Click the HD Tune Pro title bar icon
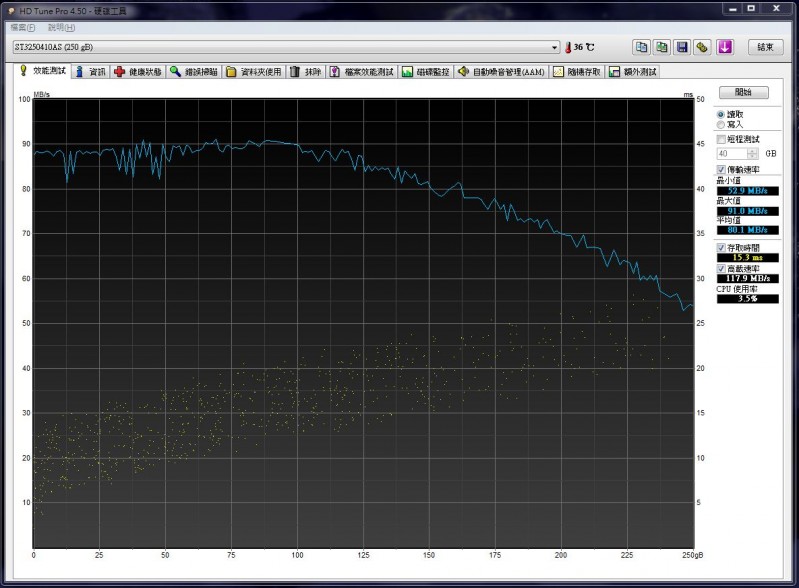Screen dimensions: 799x588 [11, 10]
